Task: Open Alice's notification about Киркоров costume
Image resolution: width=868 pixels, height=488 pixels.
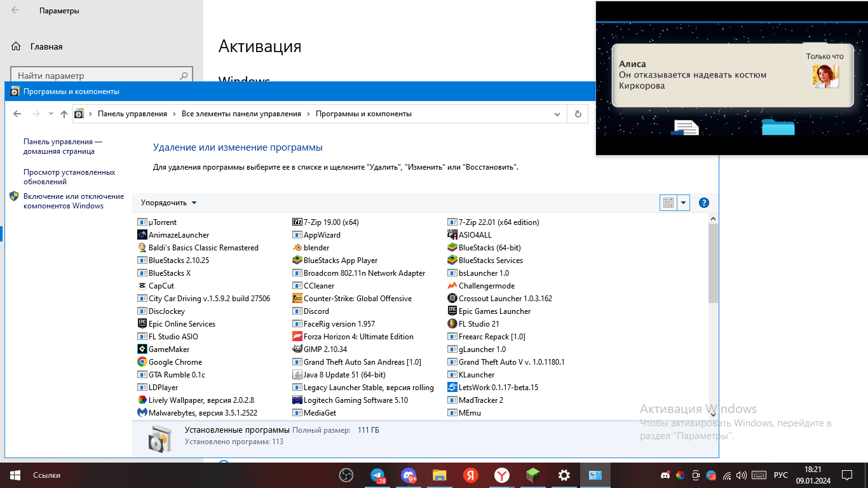Action: [731, 75]
